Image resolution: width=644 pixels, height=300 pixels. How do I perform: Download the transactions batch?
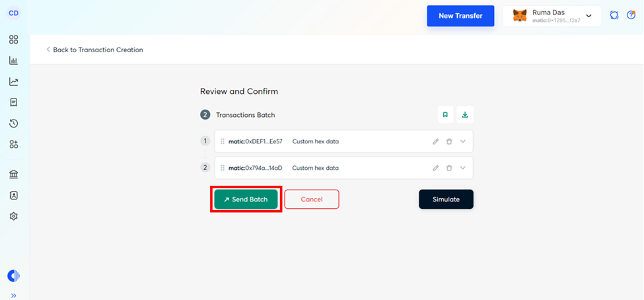465,115
